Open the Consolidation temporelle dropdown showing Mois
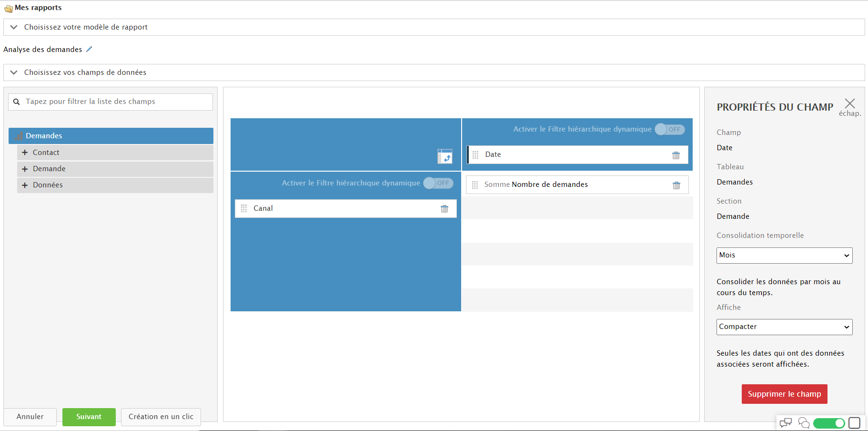 784,256
